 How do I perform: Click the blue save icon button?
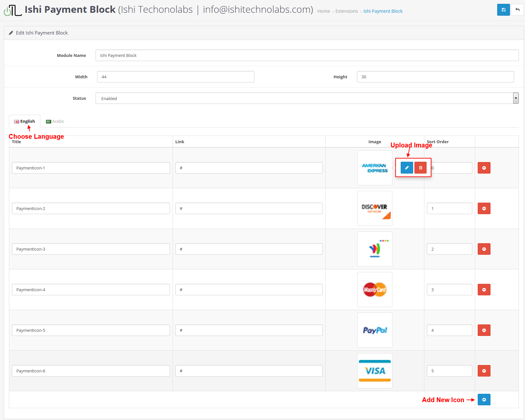503,10
